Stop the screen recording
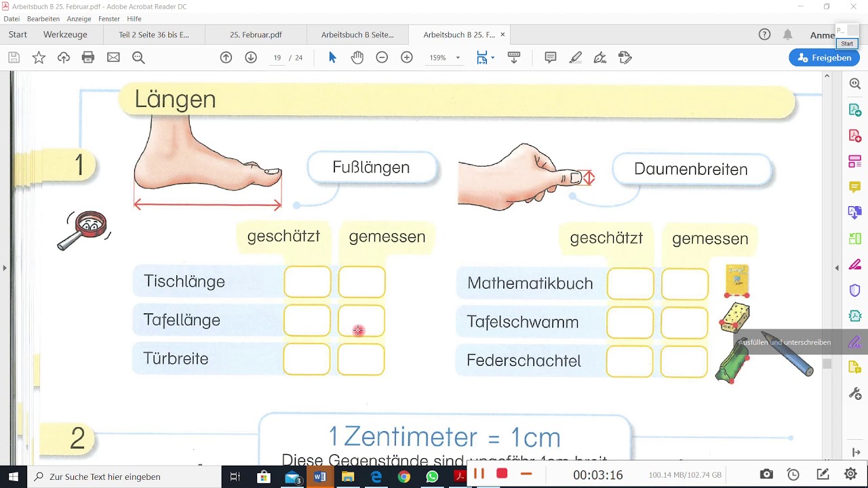868x488 pixels. click(502, 474)
